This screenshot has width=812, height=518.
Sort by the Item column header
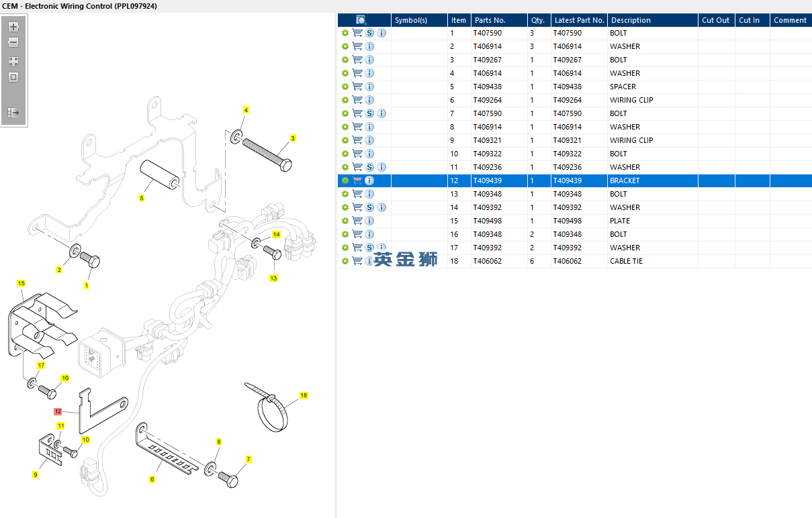tap(459, 20)
